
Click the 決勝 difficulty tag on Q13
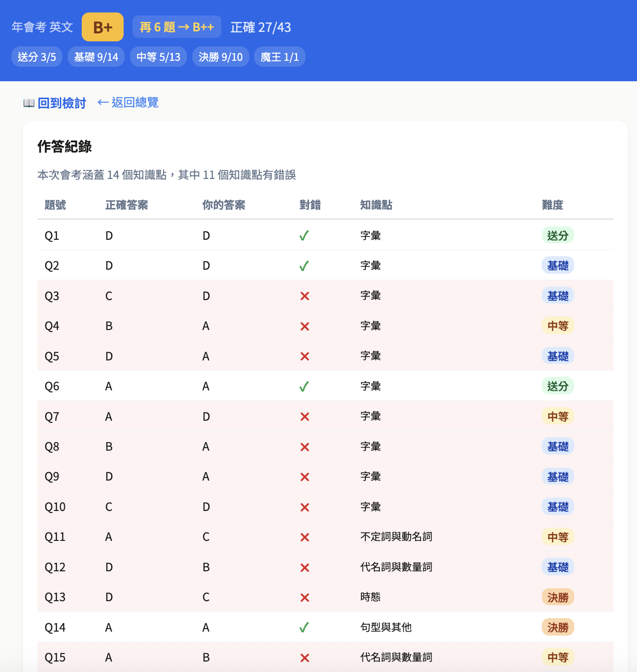(557, 597)
